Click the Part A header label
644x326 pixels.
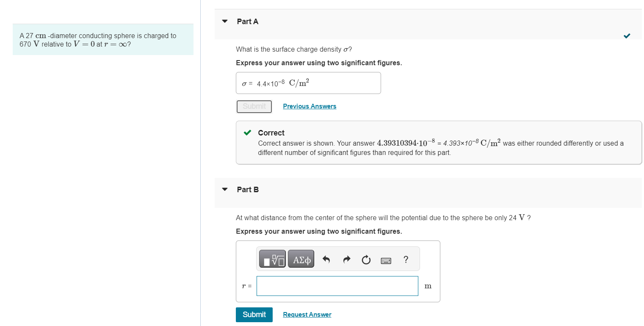248,21
